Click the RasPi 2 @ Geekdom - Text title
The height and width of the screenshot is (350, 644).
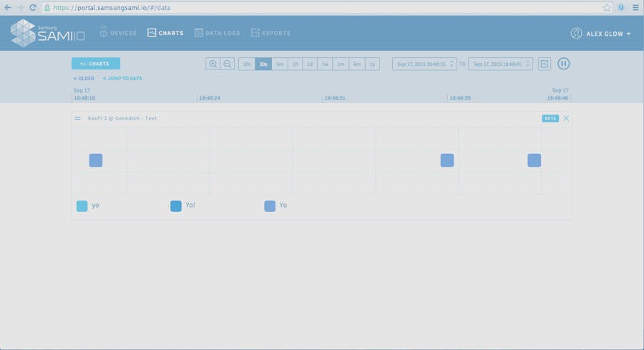(x=122, y=118)
